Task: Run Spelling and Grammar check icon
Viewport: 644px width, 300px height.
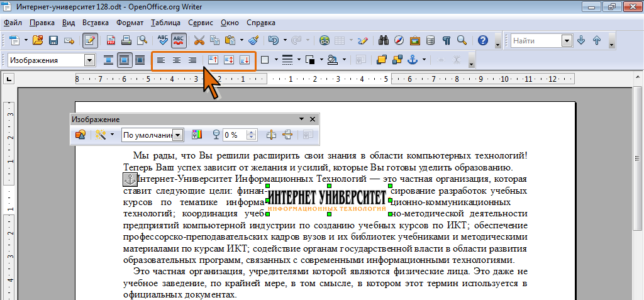Action: (163, 40)
